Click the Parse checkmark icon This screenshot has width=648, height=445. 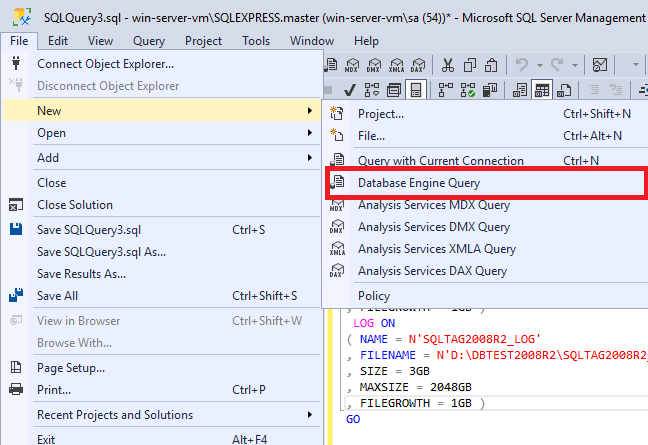350,90
